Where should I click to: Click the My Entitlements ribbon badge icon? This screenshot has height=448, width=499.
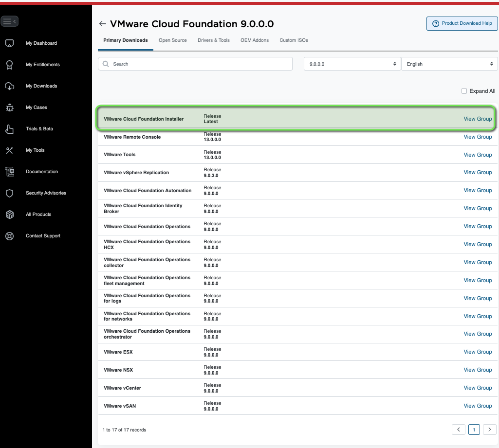[x=10, y=65]
